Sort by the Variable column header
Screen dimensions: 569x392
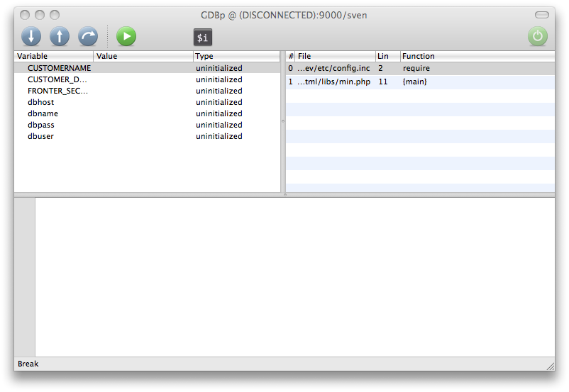pyautogui.click(x=53, y=56)
